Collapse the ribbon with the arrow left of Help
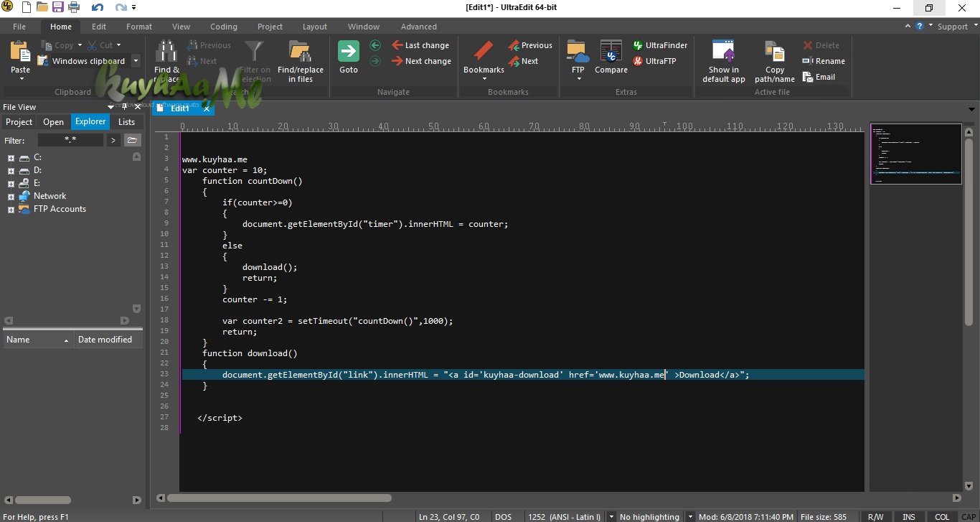 tap(909, 27)
